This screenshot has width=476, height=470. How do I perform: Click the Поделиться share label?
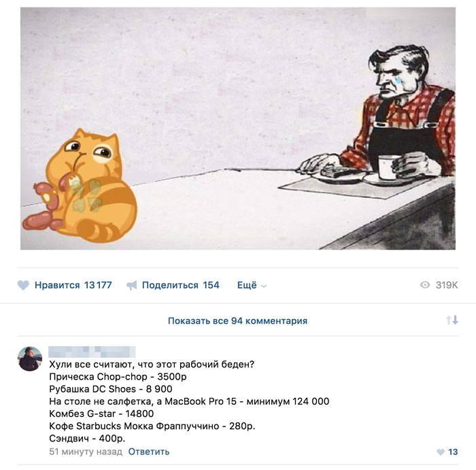tap(170, 285)
